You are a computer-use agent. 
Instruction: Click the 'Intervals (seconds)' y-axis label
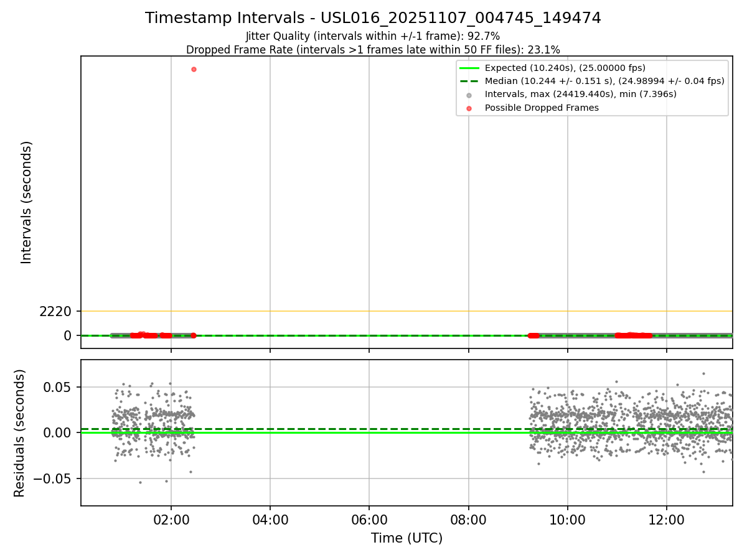[26, 202]
